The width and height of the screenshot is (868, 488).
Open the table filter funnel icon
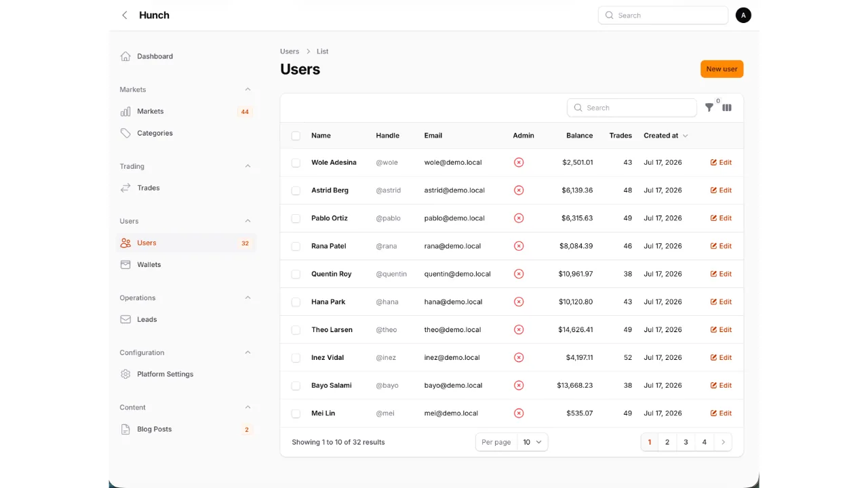click(x=709, y=107)
